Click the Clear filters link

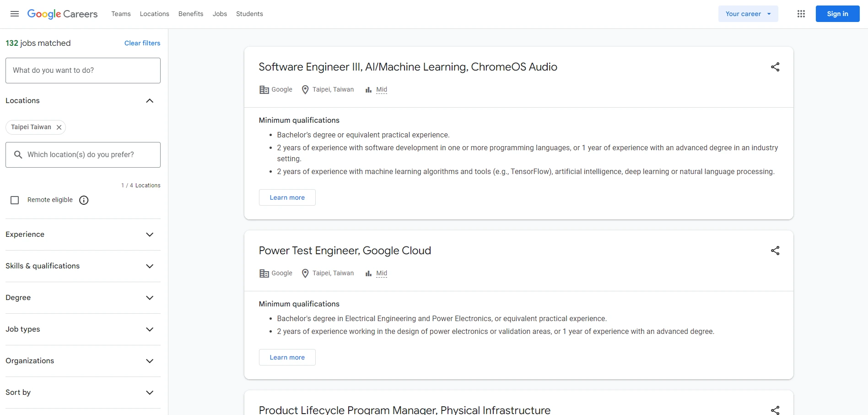[x=142, y=43]
